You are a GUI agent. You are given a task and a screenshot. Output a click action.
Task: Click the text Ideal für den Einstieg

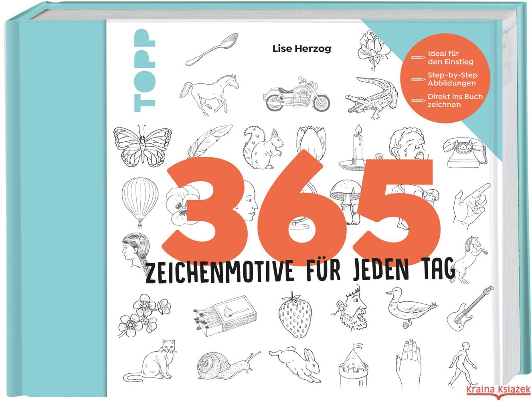[451, 58]
